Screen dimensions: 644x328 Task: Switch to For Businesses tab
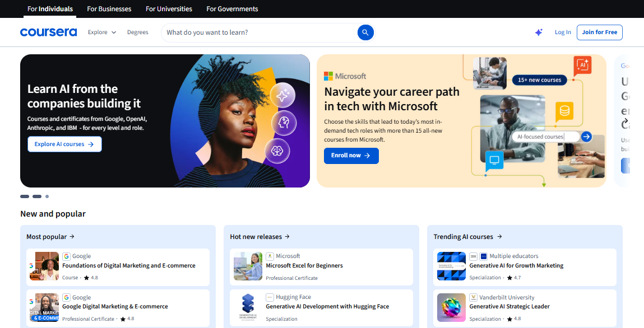click(109, 8)
